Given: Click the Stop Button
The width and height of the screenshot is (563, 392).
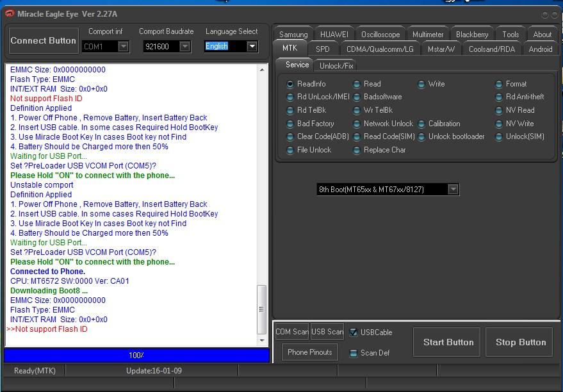Looking at the screenshot, I should pos(521,342).
